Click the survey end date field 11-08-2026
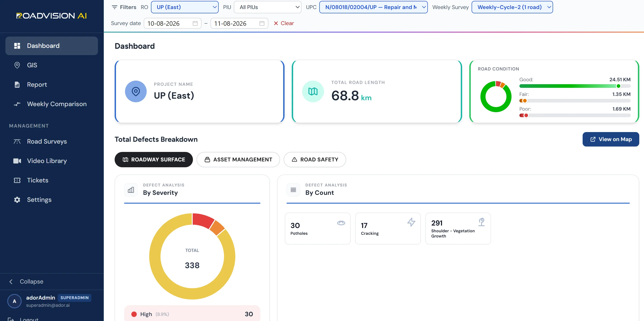The width and height of the screenshot is (644, 321). pos(239,23)
